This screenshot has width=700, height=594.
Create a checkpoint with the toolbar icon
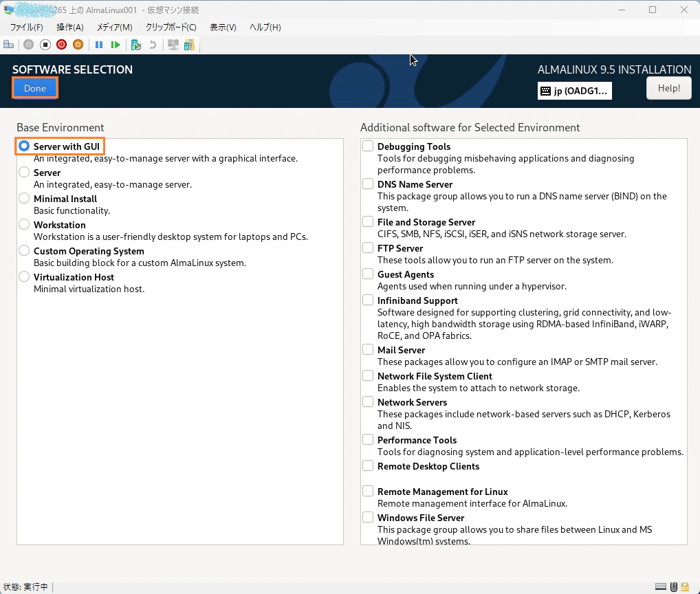pos(136,45)
